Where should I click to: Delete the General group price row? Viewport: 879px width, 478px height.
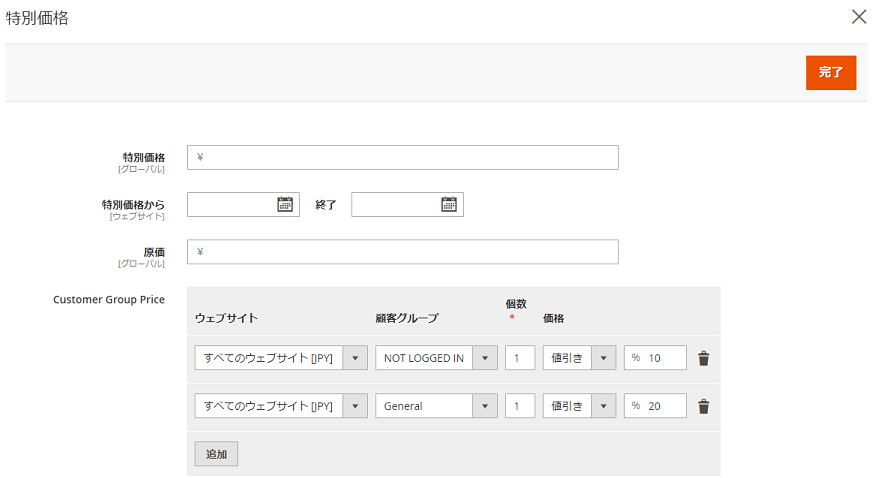click(704, 406)
